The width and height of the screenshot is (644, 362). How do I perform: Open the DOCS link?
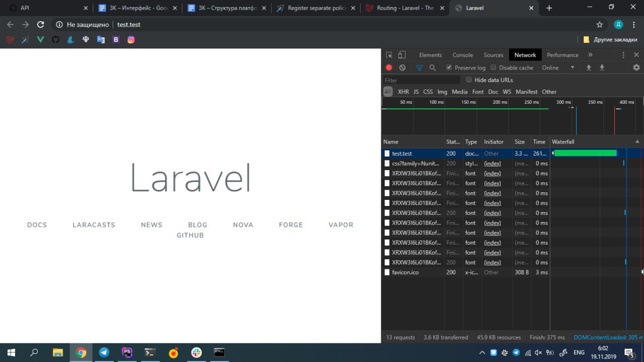tap(37, 225)
